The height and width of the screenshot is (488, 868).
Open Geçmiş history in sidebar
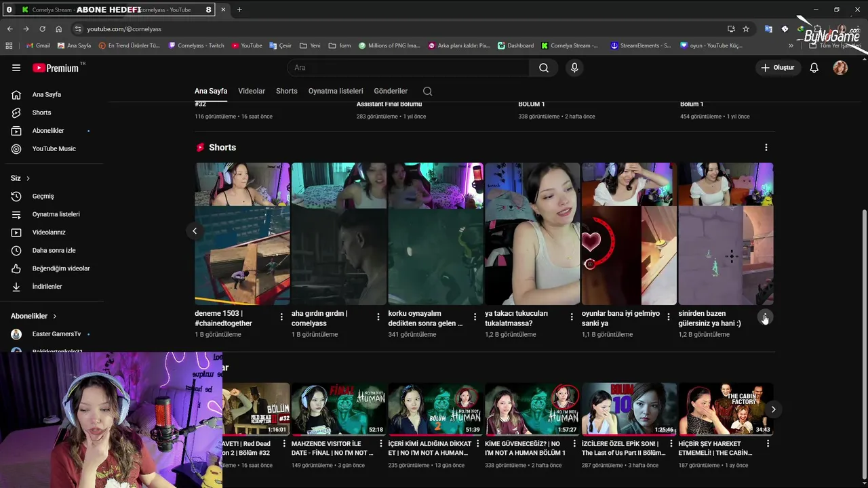coord(52,196)
